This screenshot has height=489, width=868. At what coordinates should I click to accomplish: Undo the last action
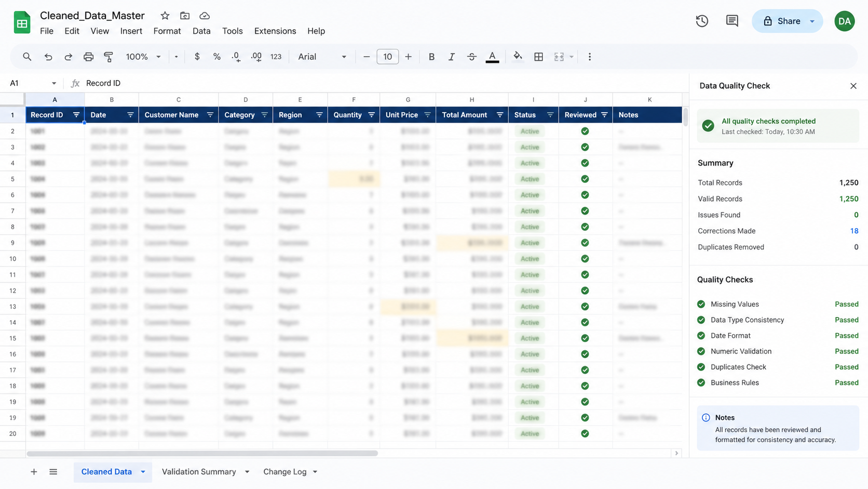tap(48, 57)
